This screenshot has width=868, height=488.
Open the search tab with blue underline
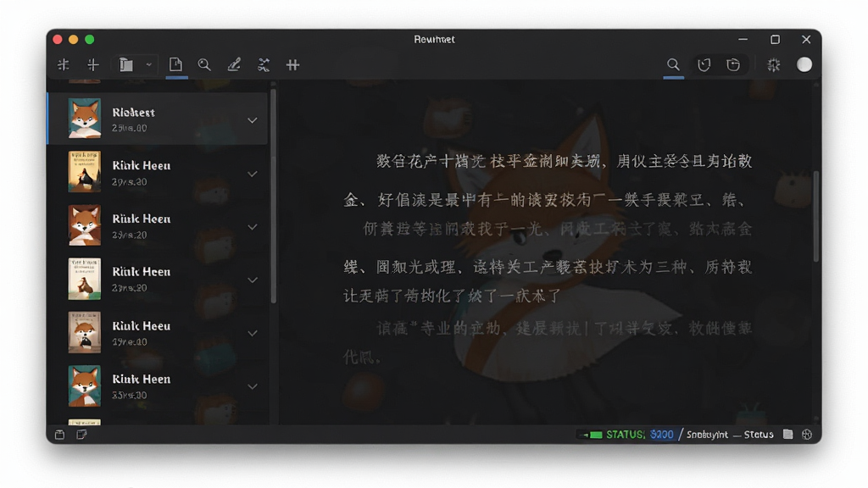673,64
